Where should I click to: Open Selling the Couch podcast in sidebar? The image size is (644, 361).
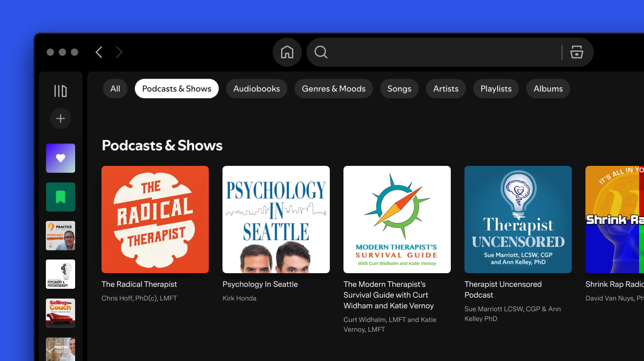[60, 313]
